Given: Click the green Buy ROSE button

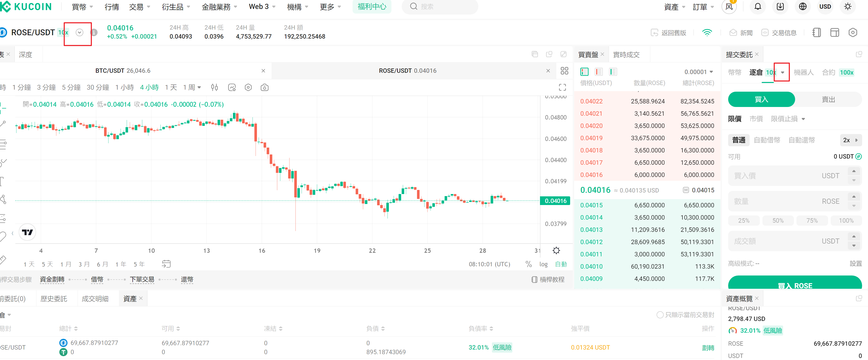Looking at the screenshot, I should tap(795, 283).
